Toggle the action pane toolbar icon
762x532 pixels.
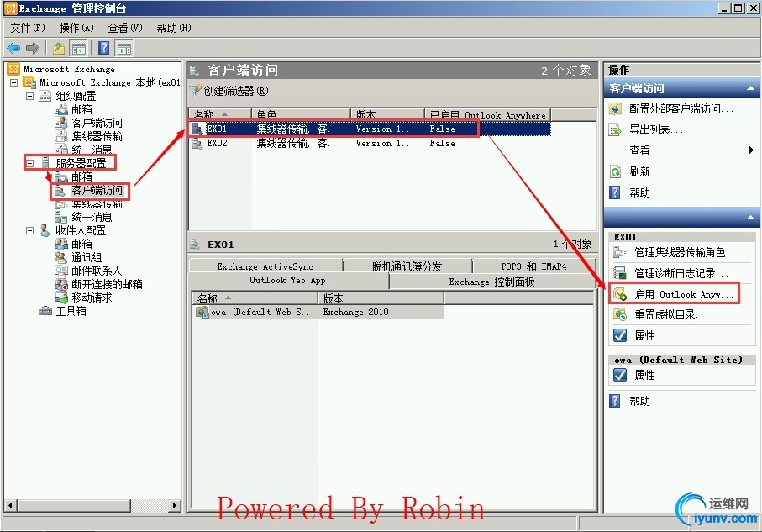(x=124, y=48)
